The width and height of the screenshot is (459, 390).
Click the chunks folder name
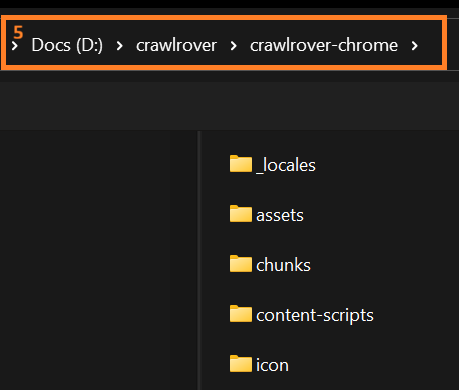(283, 265)
